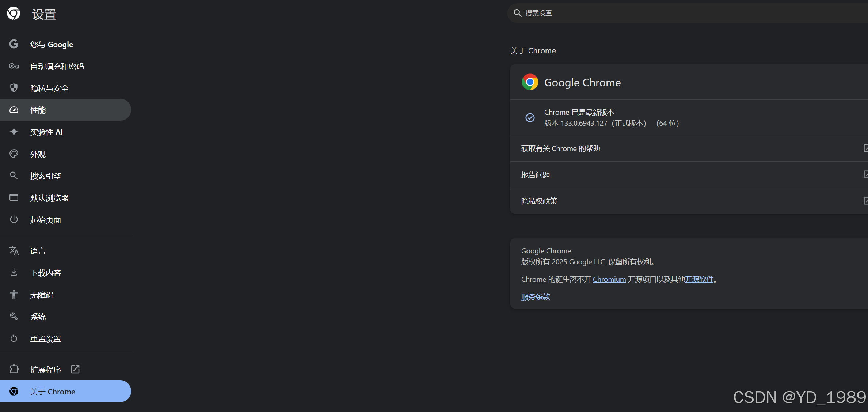
Task: Click the shield icon for 隐私与安全
Action: click(14, 88)
